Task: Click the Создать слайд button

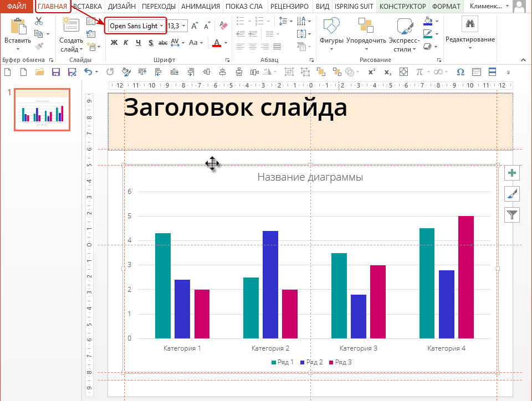Action: click(x=71, y=33)
